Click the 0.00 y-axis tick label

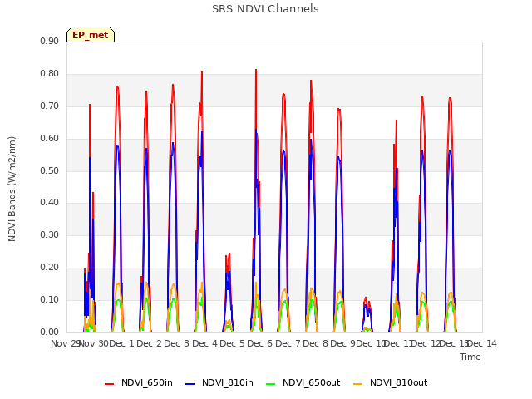coord(50,332)
